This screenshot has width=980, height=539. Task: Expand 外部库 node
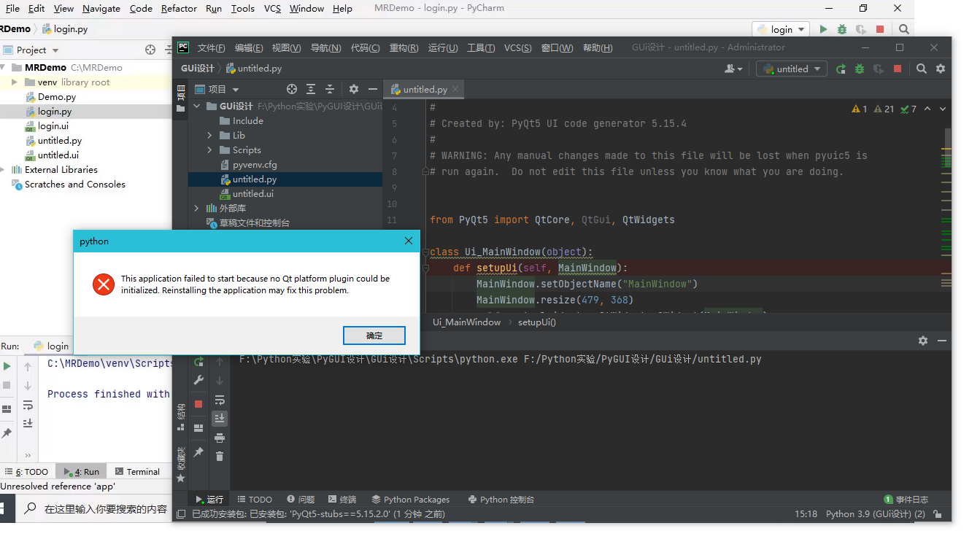point(196,208)
